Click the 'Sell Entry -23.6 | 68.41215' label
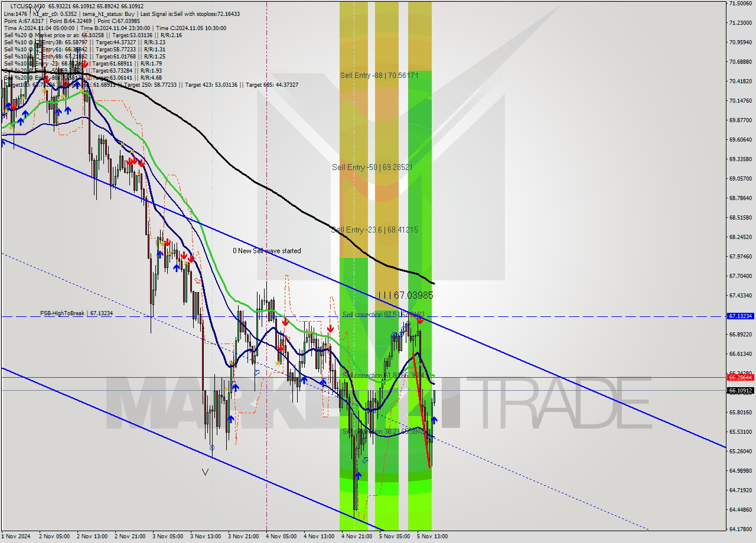This screenshot has height=543, width=756. click(374, 230)
